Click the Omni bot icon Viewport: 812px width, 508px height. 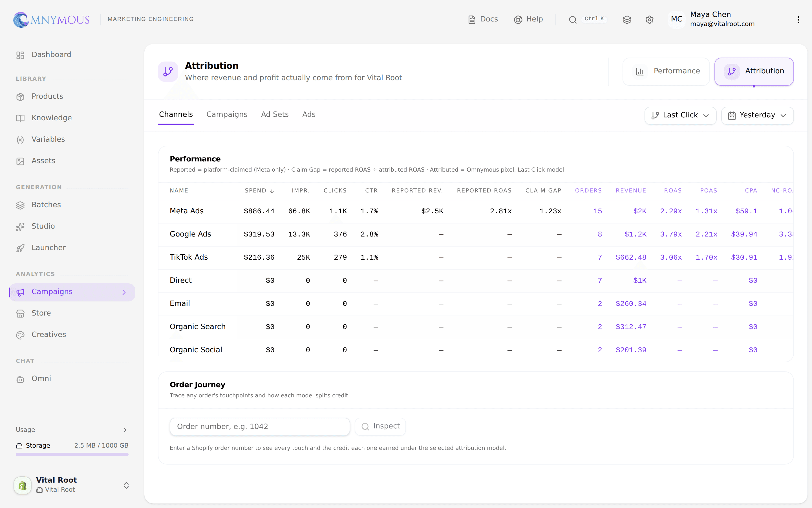click(21, 379)
